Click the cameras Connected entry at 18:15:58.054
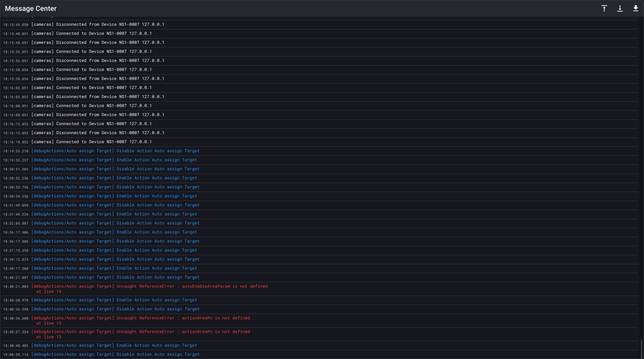 [x=91, y=70]
